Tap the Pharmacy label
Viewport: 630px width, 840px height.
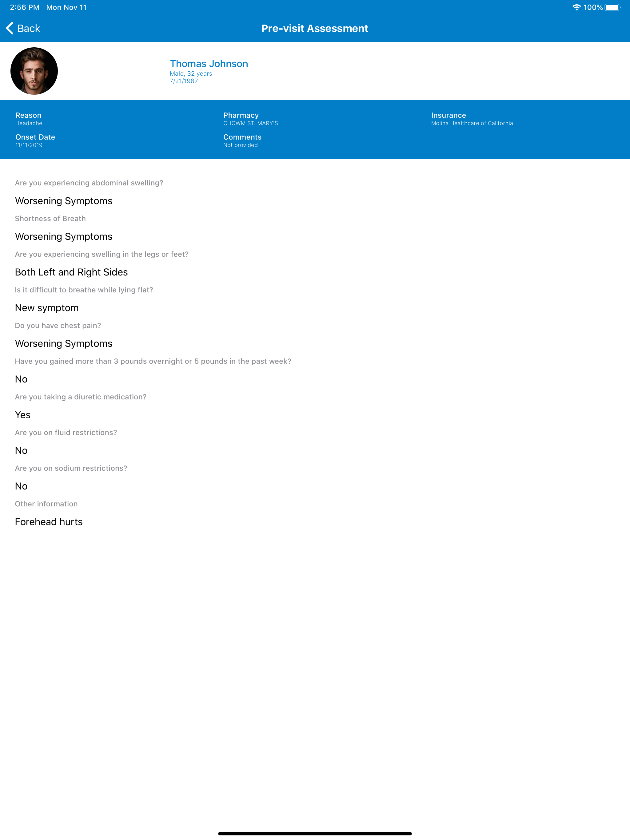[x=241, y=115]
